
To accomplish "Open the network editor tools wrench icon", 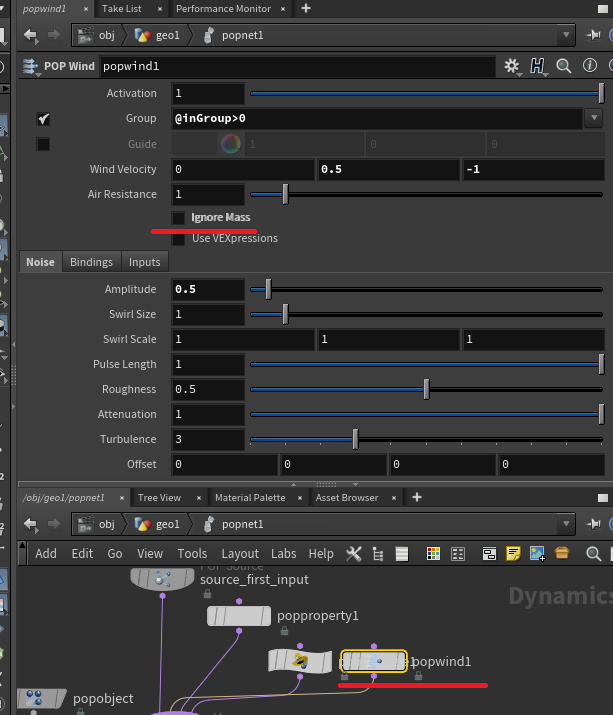I will click(x=353, y=554).
